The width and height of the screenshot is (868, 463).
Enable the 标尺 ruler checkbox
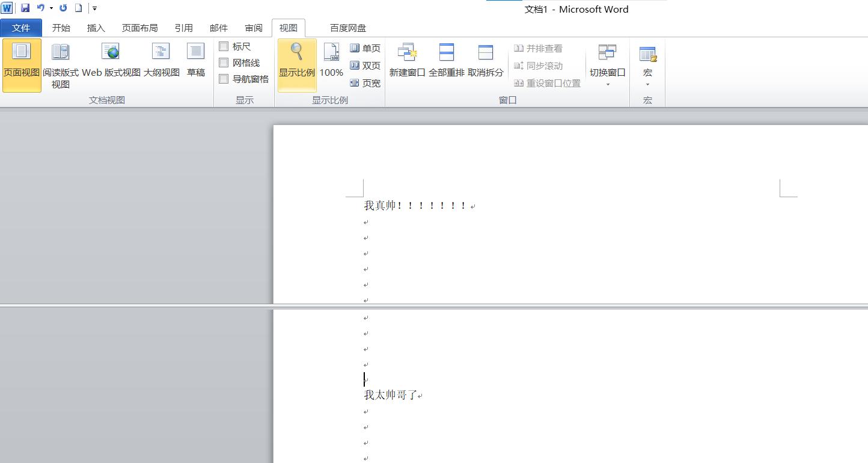224,46
